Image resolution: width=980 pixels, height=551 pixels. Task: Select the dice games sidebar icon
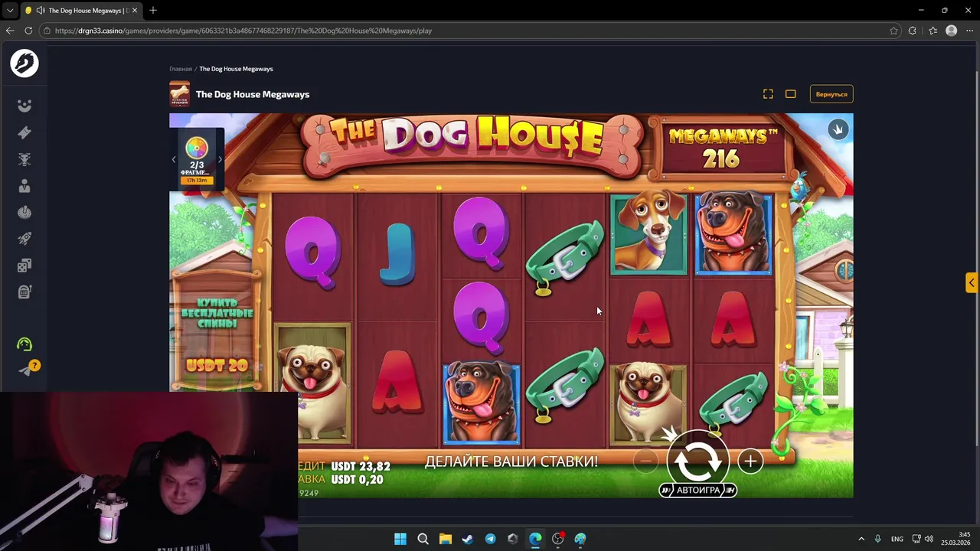(24, 266)
